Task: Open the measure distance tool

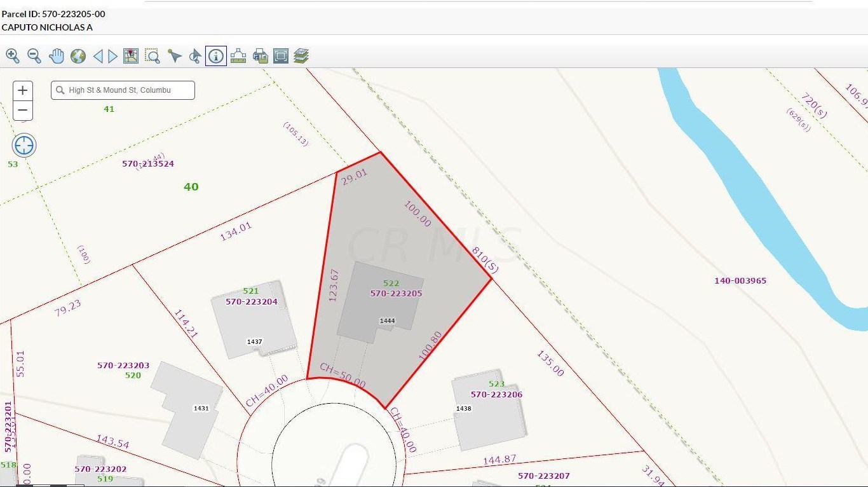Action: coord(238,56)
